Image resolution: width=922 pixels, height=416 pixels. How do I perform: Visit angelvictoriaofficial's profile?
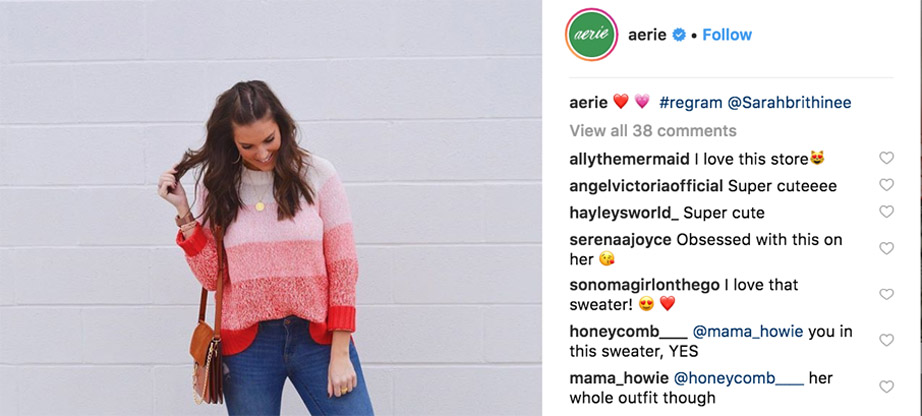tap(646, 187)
